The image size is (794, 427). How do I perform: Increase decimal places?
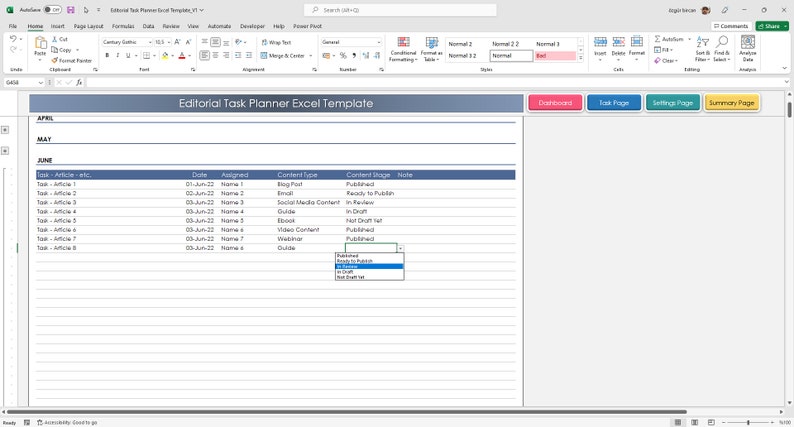tap(366, 55)
